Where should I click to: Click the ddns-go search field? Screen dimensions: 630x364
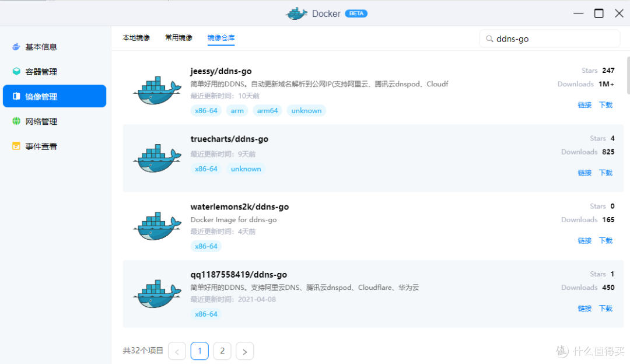coord(549,39)
